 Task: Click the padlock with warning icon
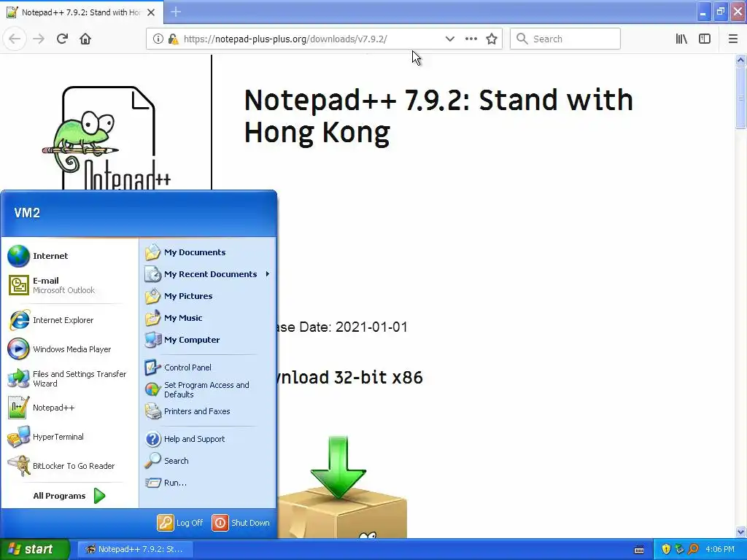pyautogui.click(x=173, y=39)
